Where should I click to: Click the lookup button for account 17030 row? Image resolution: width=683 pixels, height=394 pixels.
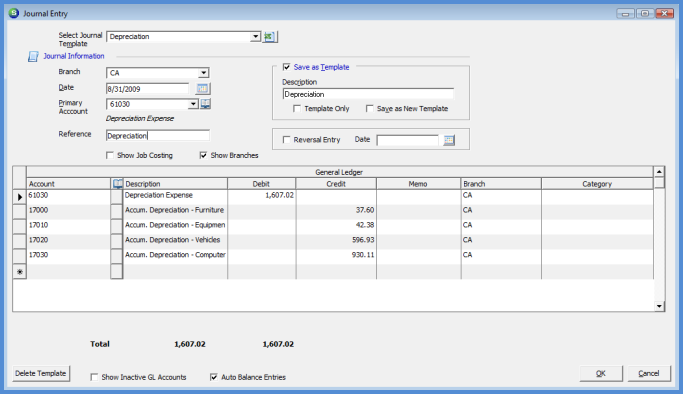117,256
